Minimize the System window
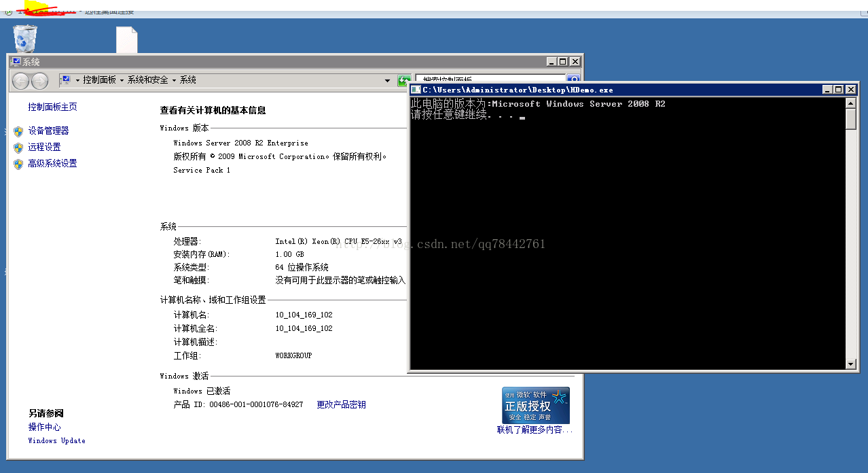The width and height of the screenshot is (868, 473). point(551,62)
